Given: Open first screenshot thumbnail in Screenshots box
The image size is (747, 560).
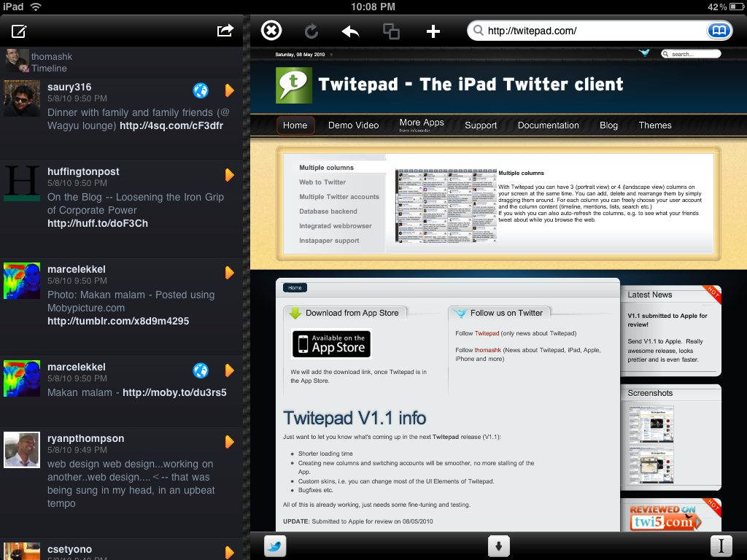Looking at the screenshot, I should [651, 424].
